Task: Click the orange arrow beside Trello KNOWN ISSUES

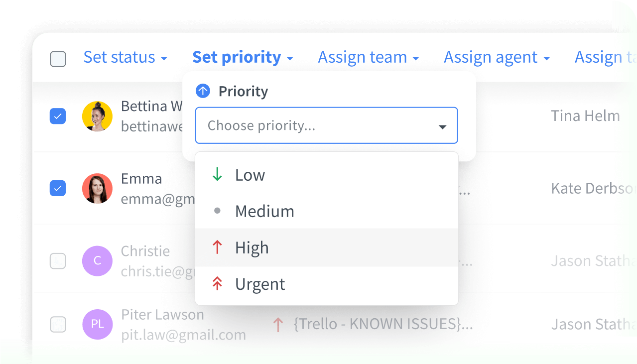Action: pos(277,324)
